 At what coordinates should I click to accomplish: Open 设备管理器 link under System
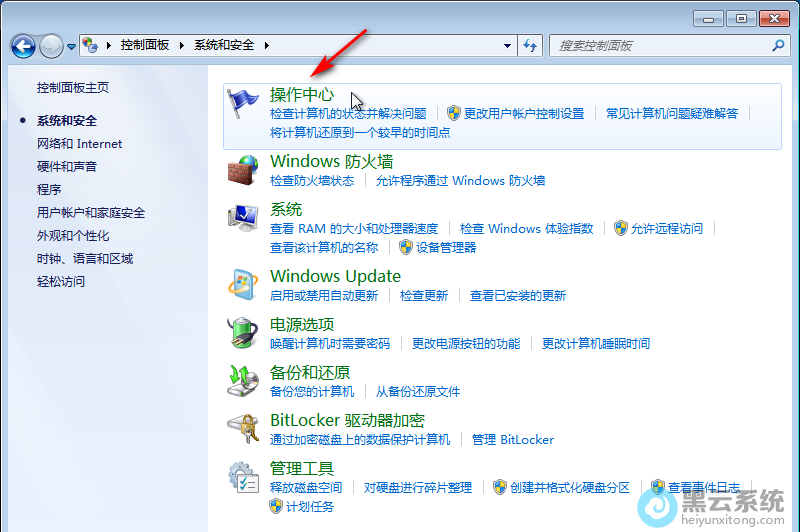point(446,247)
